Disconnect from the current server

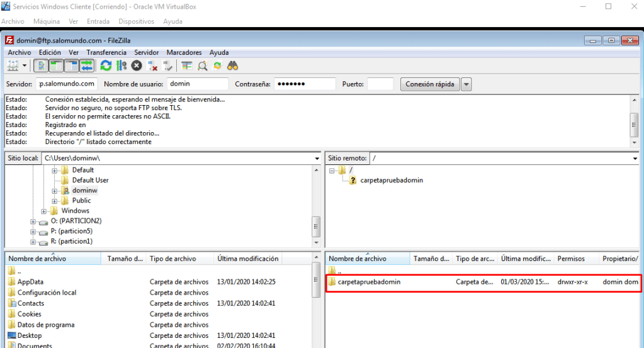(x=152, y=65)
